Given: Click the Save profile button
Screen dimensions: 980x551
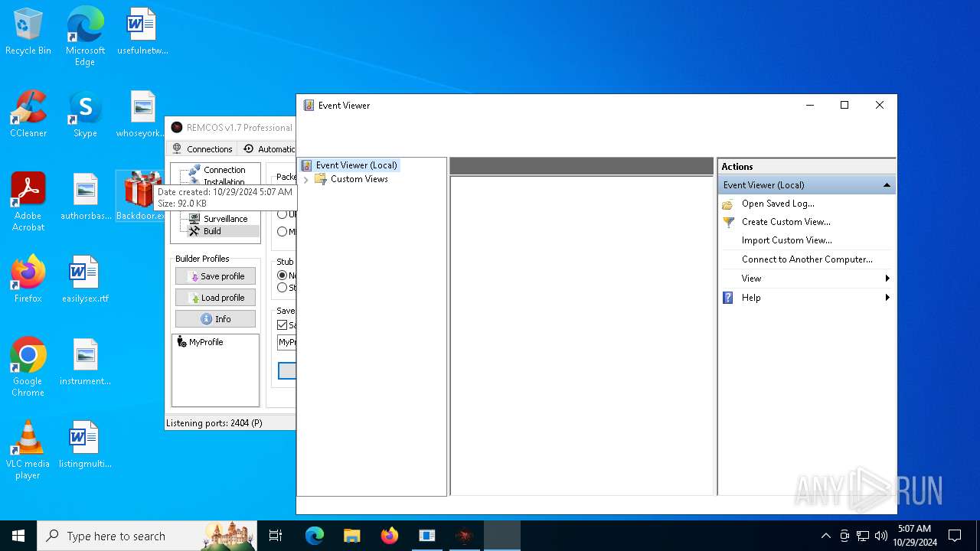Looking at the screenshot, I should coord(215,276).
